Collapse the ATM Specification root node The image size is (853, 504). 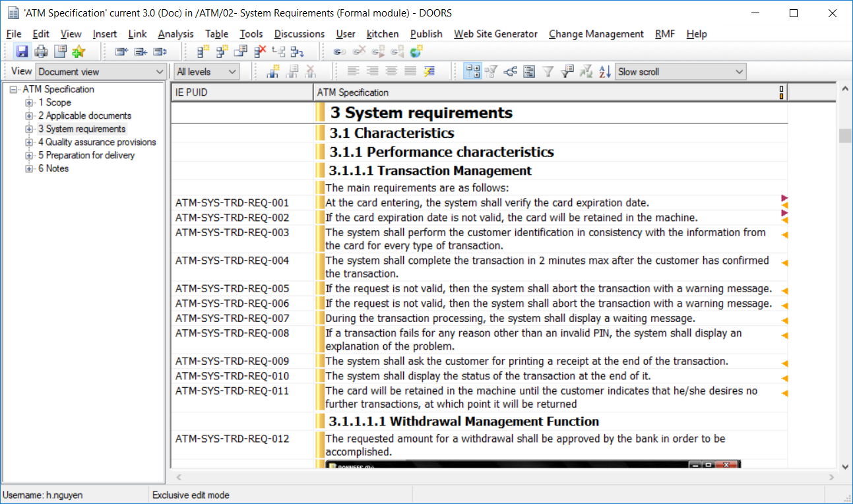tap(14, 90)
